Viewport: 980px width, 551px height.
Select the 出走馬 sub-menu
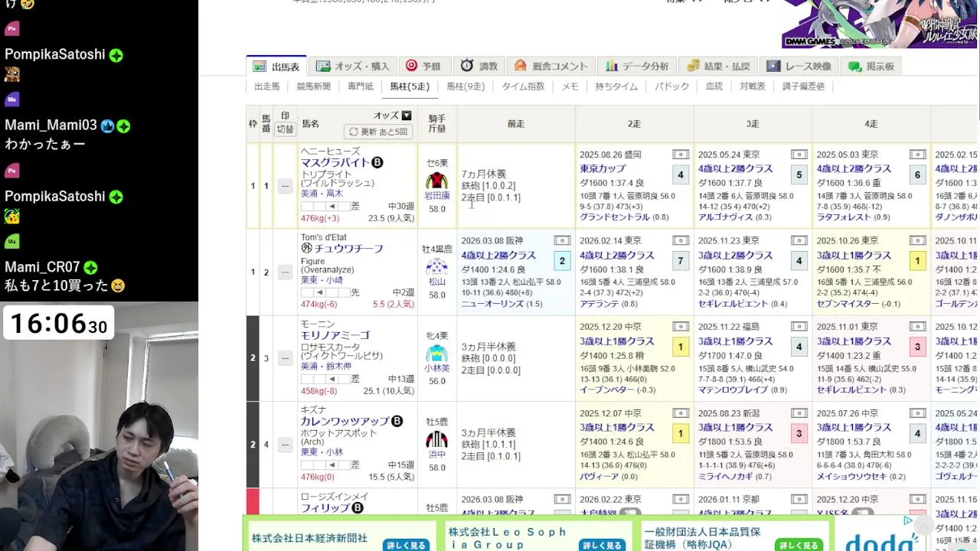coord(267,86)
